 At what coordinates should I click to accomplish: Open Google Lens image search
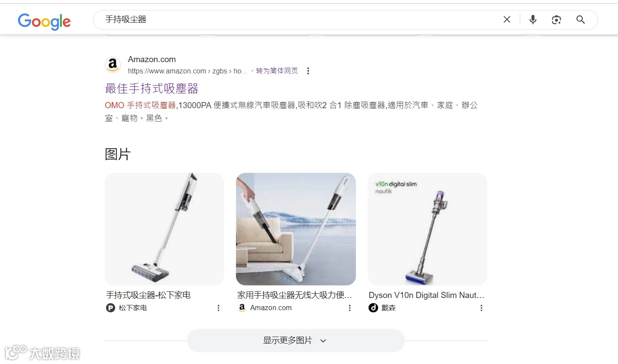pyautogui.click(x=556, y=20)
